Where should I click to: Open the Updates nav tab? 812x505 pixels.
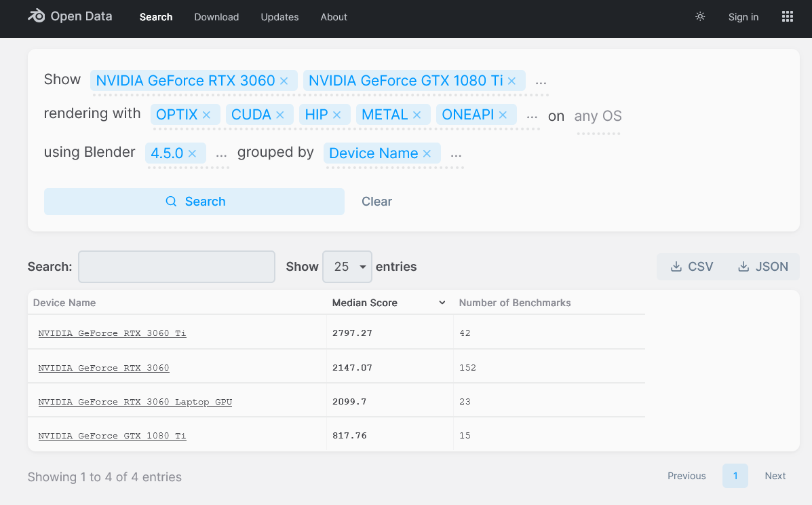click(x=279, y=17)
